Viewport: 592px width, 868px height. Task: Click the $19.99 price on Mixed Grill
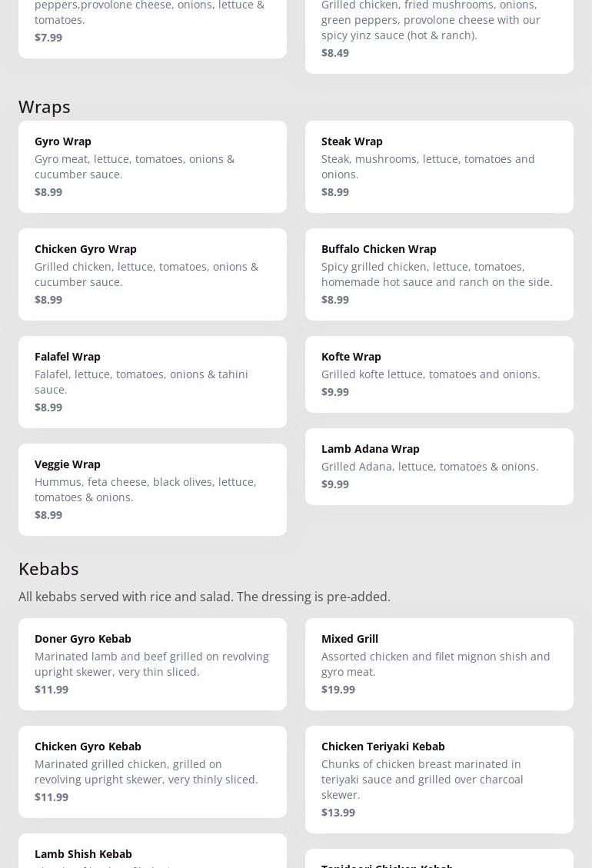point(338,689)
